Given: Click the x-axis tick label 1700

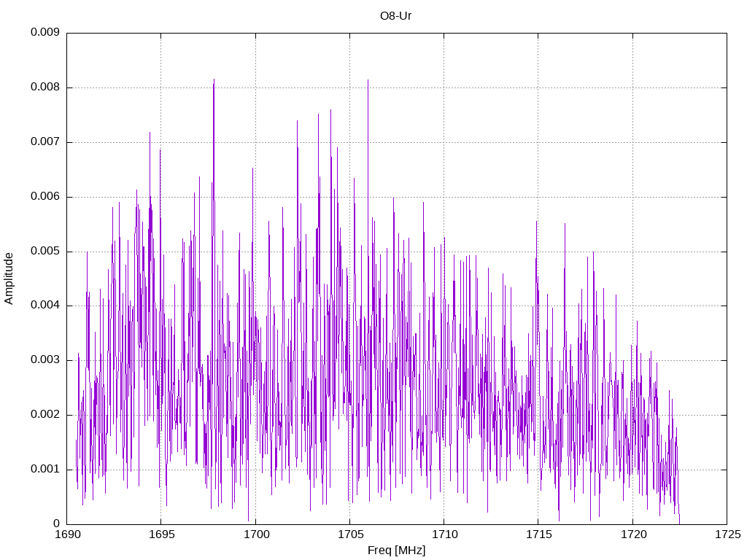Looking at the screenshot, I should pyautogui.click(x=256, y=534).
